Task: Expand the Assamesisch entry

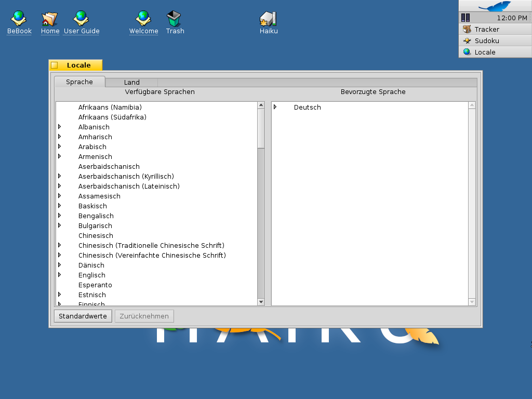Action: (x=59, y=195)
